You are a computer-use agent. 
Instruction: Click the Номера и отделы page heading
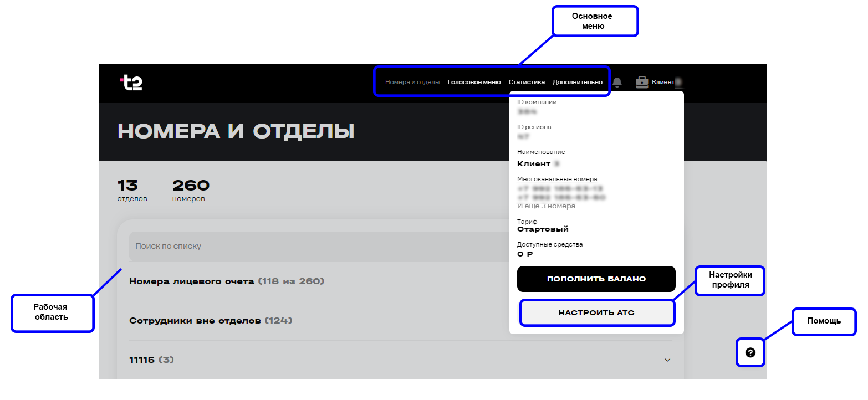(x=236, y=132)
